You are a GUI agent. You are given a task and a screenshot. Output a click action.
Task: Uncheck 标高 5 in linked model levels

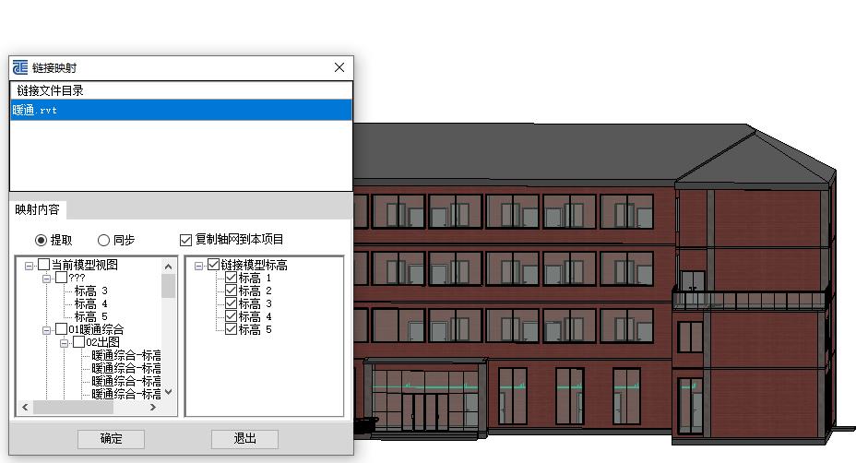coord(232,329)
